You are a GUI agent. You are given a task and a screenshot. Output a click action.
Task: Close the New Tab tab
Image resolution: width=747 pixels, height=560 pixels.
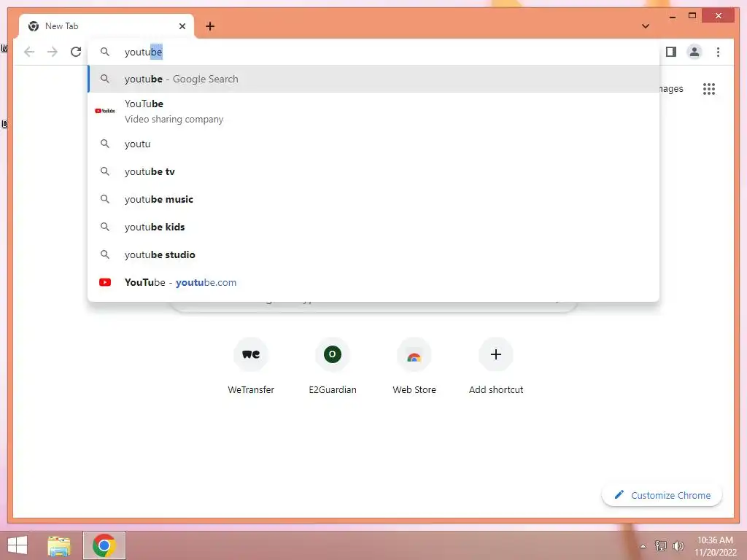(x=182, y=26)
